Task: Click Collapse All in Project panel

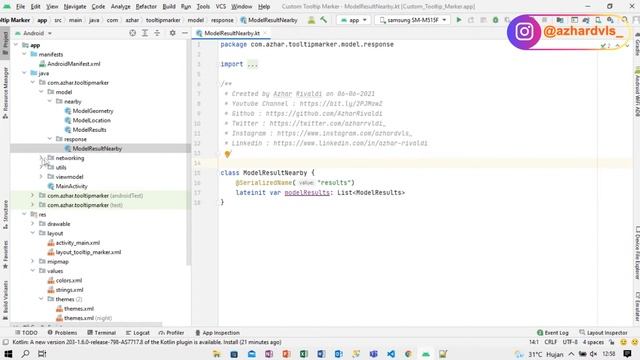Action: pos(157,33)
